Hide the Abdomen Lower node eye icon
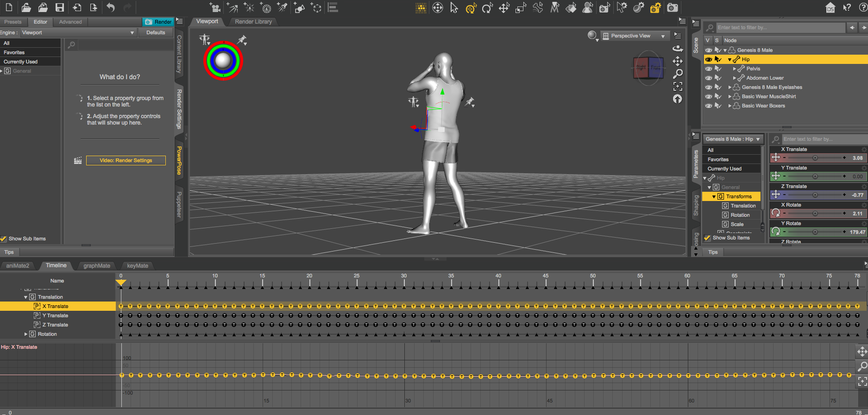 click(709, 78)
